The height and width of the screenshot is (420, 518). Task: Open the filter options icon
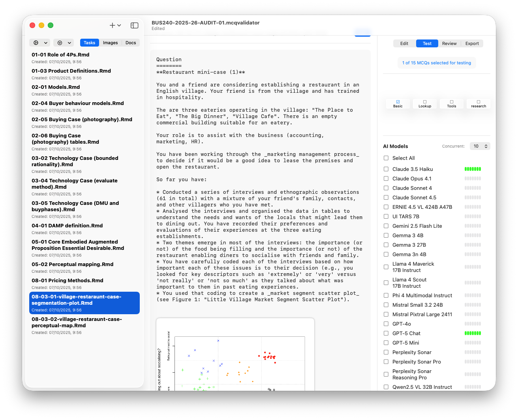coord(60,43)
